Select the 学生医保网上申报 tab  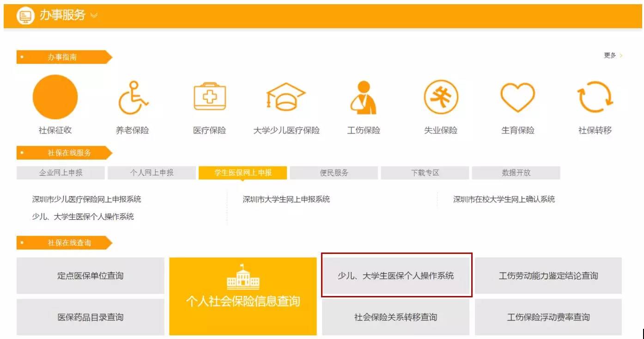click(243, 173)
